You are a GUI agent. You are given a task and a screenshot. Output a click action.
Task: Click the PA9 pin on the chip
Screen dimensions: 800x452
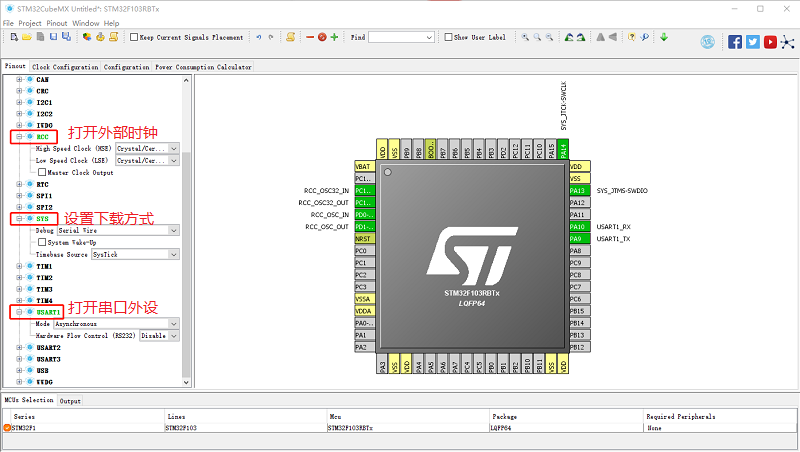576,239
